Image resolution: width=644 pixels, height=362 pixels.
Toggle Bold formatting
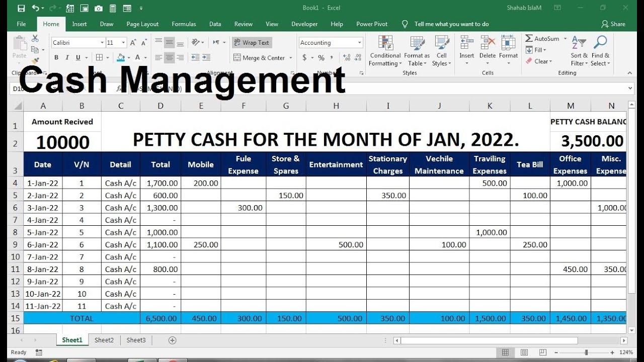tap(56, 58)
